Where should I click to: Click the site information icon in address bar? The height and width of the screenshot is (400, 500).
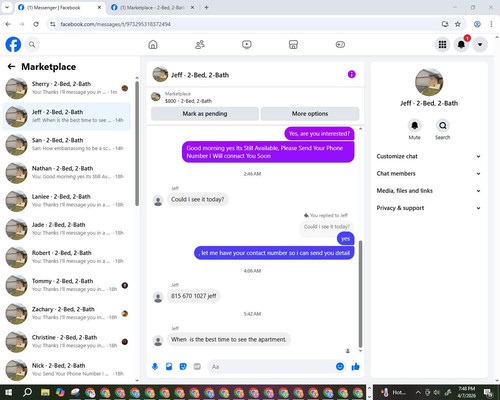[x=53, y=24]
